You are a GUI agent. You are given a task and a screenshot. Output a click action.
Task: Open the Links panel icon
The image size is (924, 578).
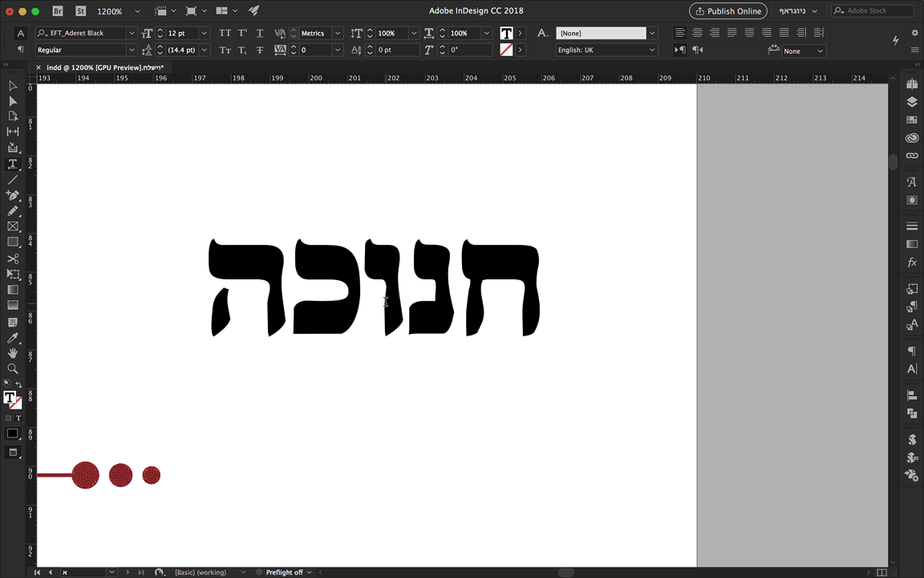point(912,156)
